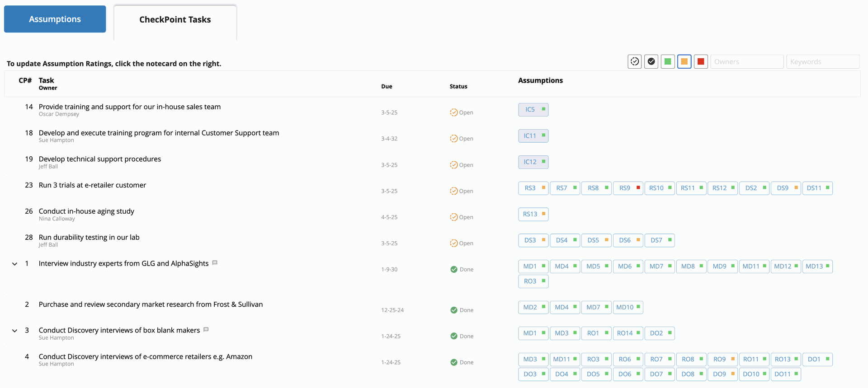Click due date 3-4-32
Screen dimensions: 868x388
(389, 139)
